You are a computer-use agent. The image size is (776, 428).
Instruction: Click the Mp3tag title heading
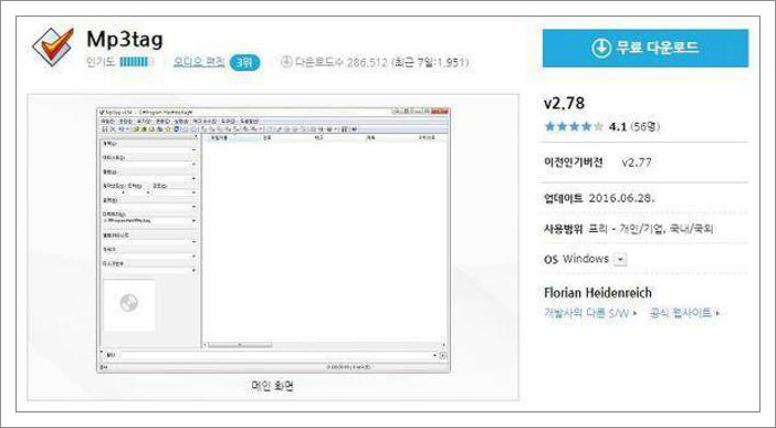[x=124, y=39]
